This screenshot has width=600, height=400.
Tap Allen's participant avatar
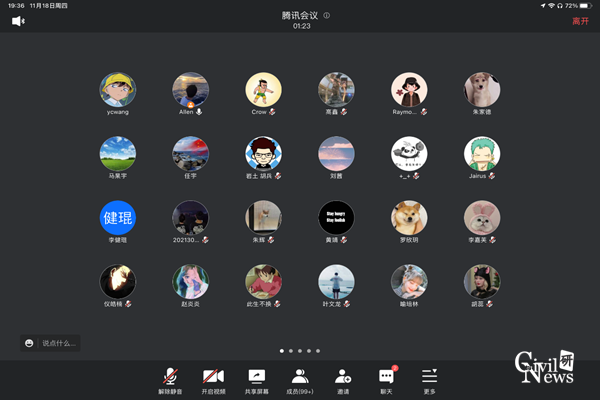tap(190, 90)
